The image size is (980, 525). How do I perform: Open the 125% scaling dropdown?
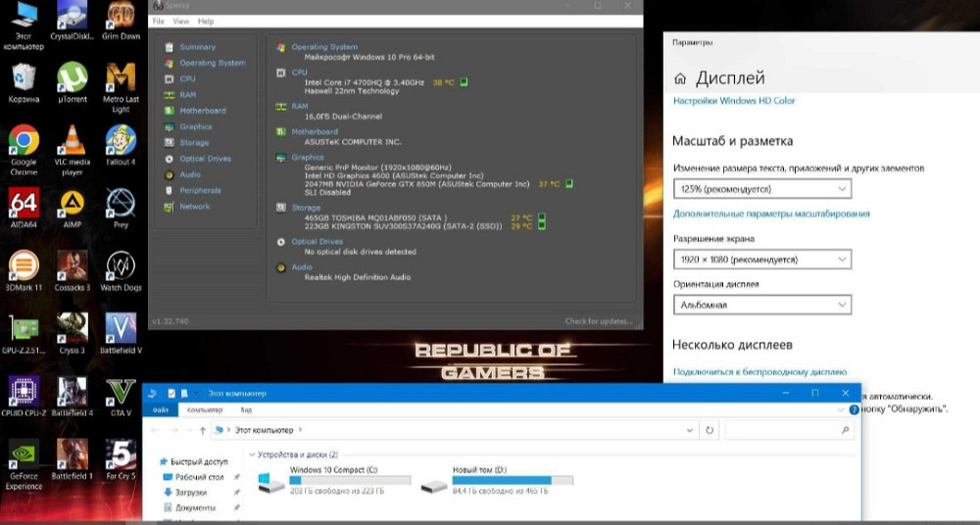(x=761, y=189)
